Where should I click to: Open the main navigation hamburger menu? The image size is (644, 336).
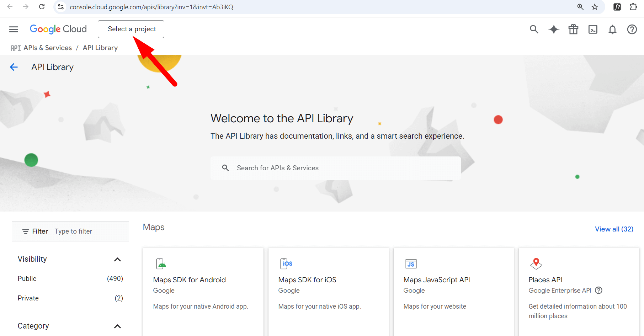click(x=14, y=29)
